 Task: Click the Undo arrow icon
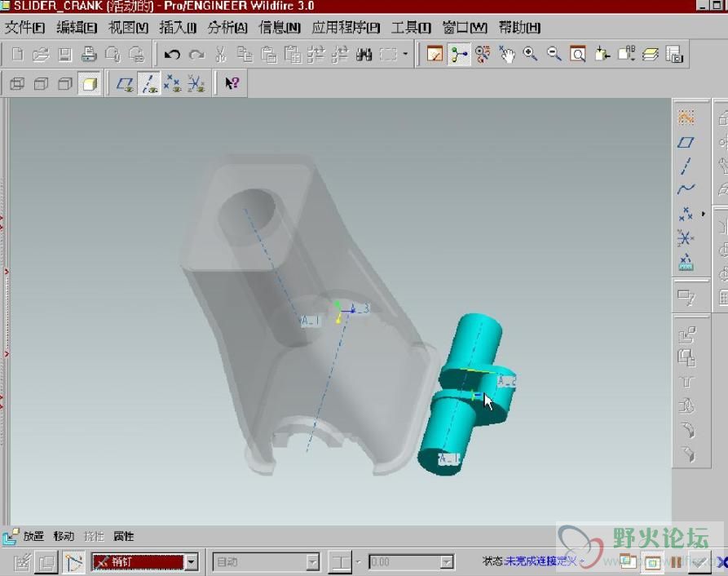(172, 55)
